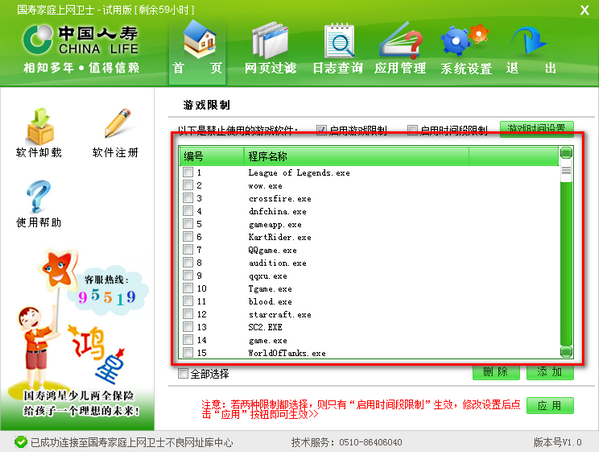Image resolution: width=599 pixels, height=452 pixels.
Task: Select the SC2.EXE entry
Action: click(266, 327)
